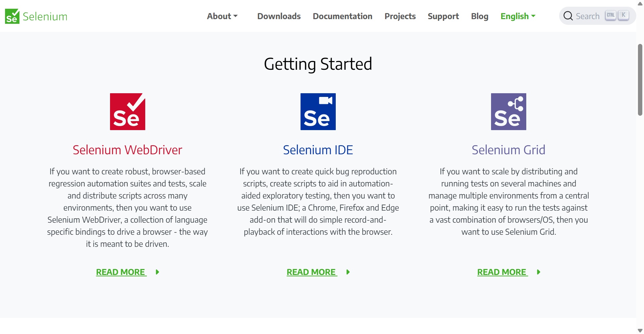Click the Selenium Grid heading

[508, 150]
